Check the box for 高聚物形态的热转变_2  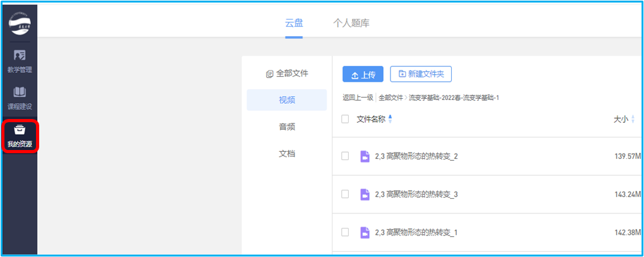click(345, 156)
